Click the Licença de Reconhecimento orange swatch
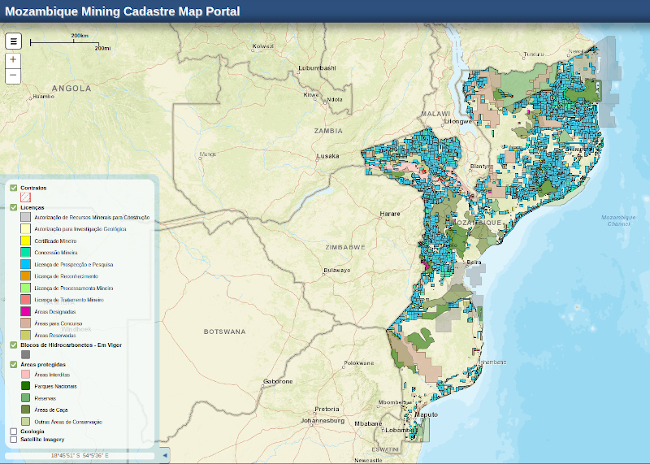The height and width of the screenshot is (464, 650). tap(25, 276)
